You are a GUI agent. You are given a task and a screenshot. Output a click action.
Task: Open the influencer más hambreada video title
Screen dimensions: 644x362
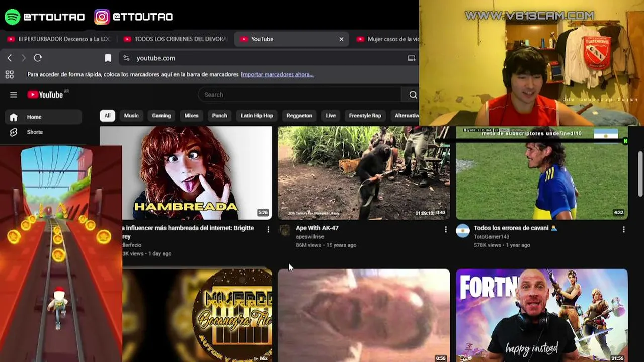point(188,232)
